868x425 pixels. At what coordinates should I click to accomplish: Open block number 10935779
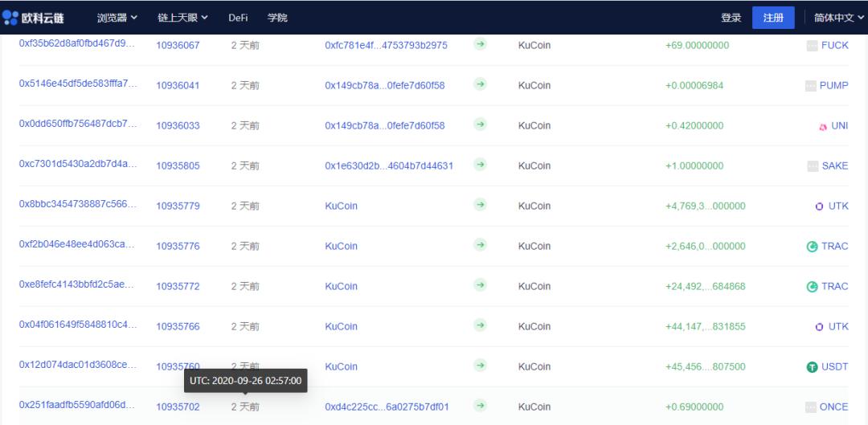(178, 206)
